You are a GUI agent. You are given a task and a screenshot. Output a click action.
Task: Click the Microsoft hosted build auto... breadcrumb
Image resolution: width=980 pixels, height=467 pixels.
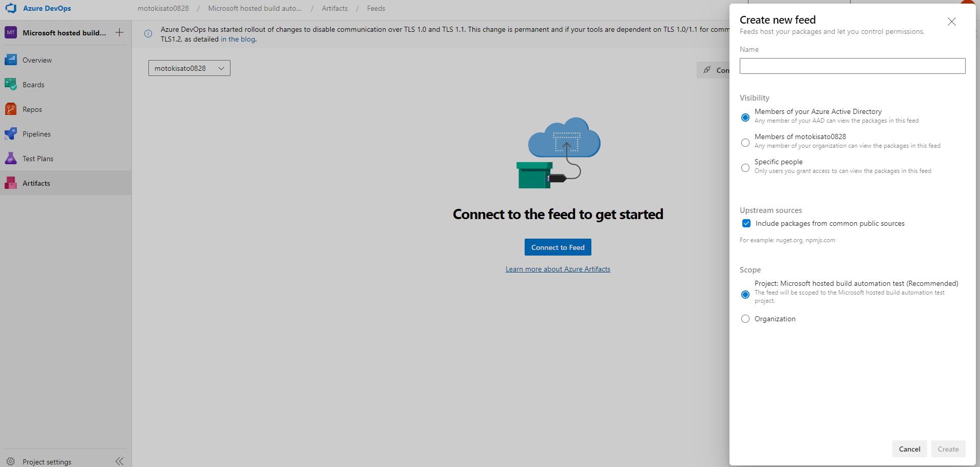coord(255,8)
